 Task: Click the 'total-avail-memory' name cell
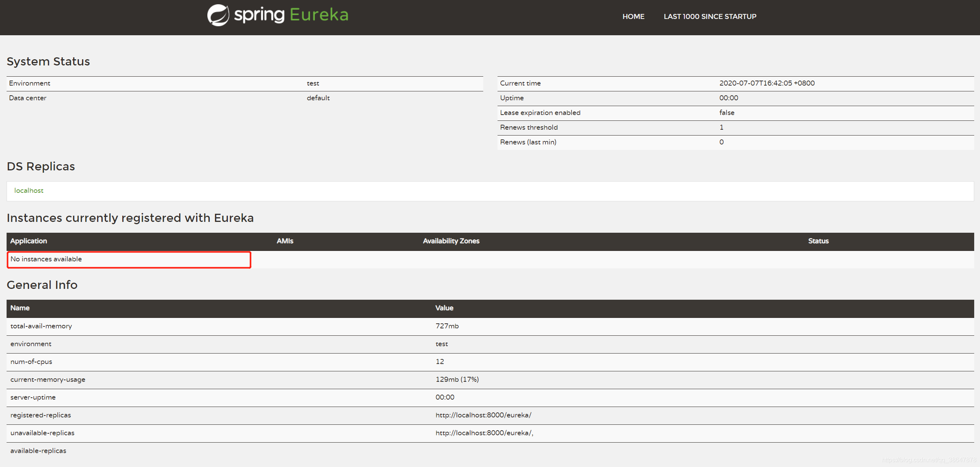[41, 326]
